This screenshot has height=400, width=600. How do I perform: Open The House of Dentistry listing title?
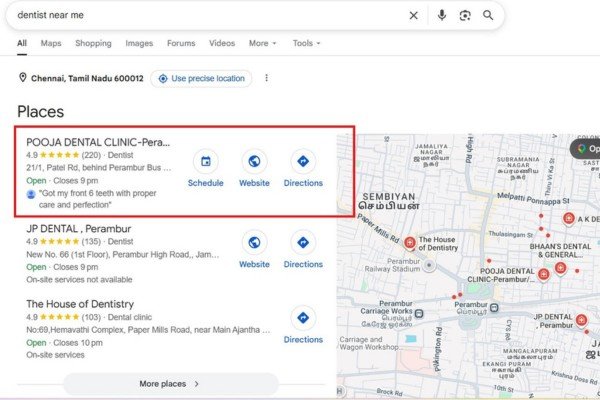pyautogui.click(x=80, y=304)
